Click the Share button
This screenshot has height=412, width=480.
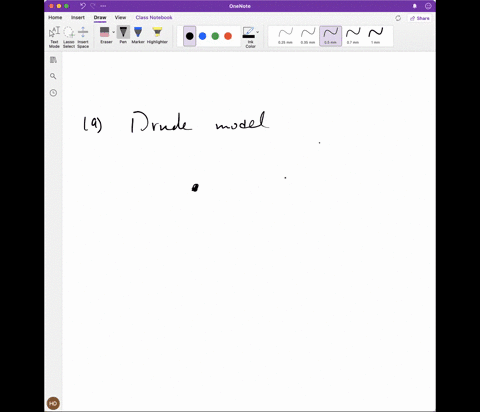420,18
